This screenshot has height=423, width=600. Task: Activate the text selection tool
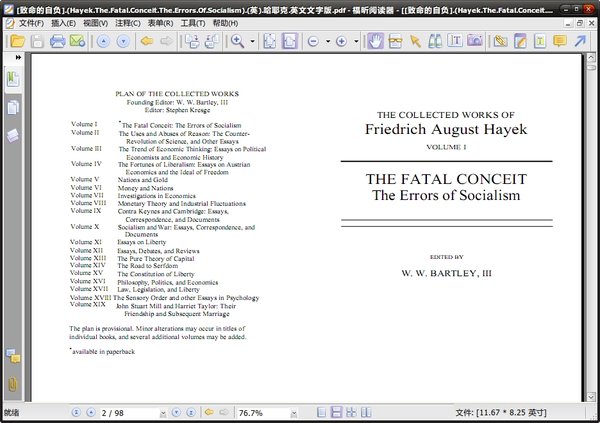[455, 41]
